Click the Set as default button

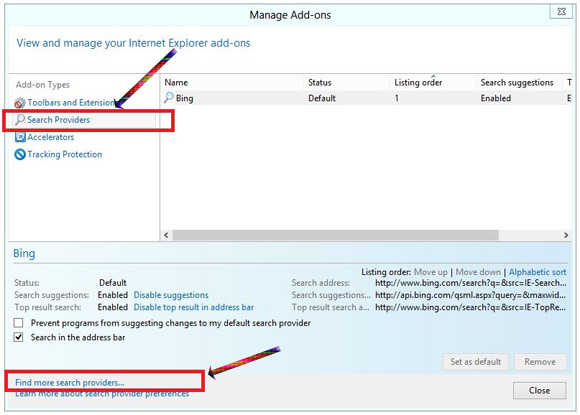tap(476, 362)
